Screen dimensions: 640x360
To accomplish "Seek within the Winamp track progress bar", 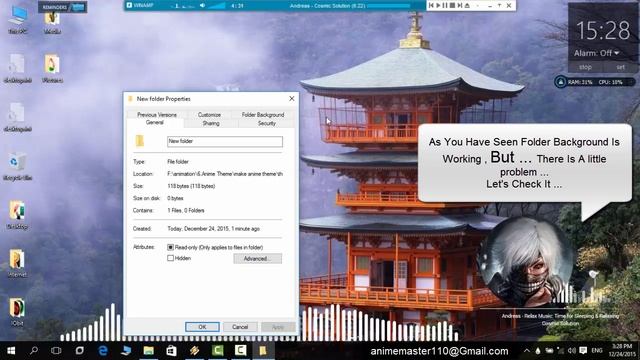I will tap(389, 6).
